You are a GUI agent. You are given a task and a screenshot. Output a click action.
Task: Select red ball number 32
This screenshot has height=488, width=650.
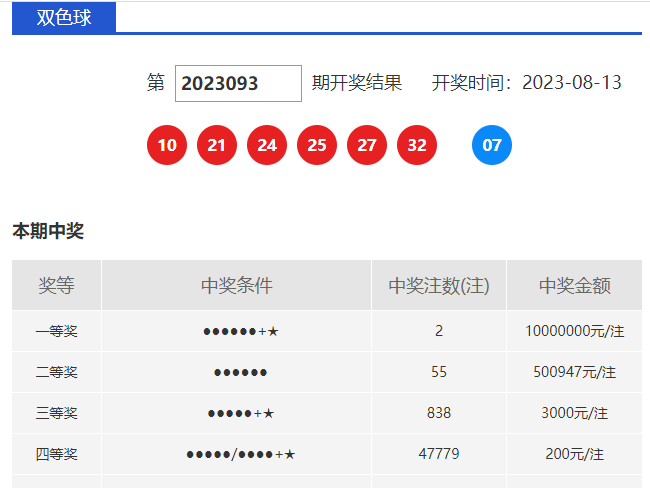click(417, 145)
